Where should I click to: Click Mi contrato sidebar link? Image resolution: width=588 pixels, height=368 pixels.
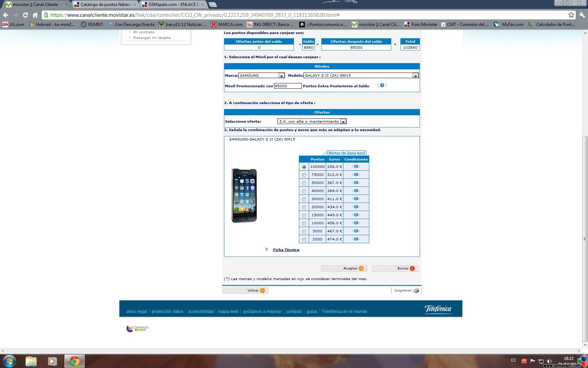[x=144, y=32]
